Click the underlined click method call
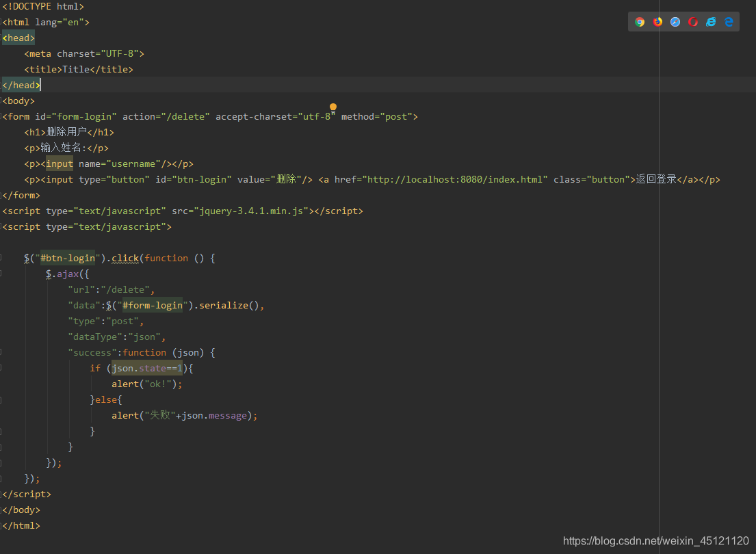Screen dimensions: 756x554 click(125, 259)
